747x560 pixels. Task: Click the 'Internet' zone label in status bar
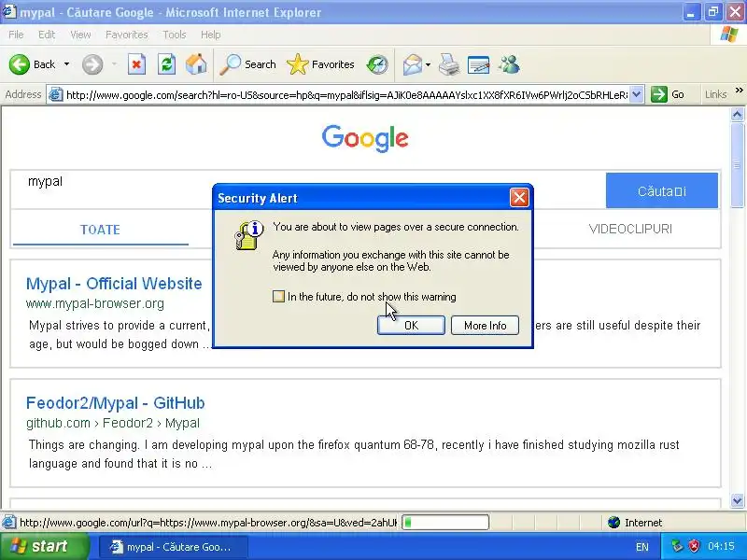[x=643, y=523]
